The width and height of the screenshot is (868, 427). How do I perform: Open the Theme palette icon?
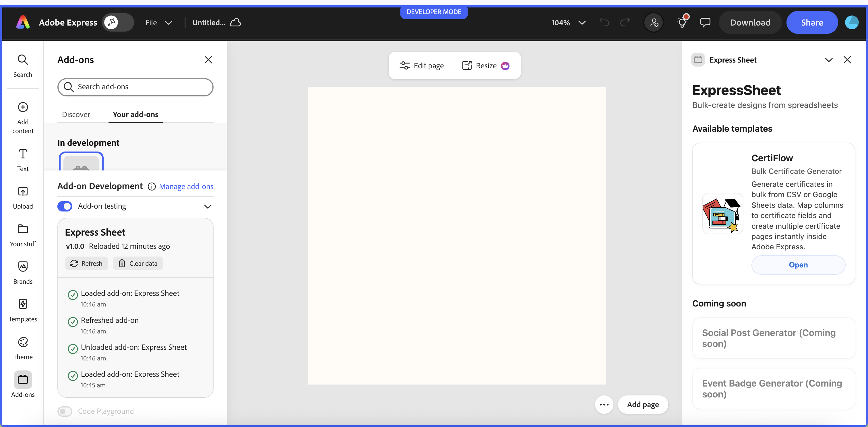click(x=23, y=342)
